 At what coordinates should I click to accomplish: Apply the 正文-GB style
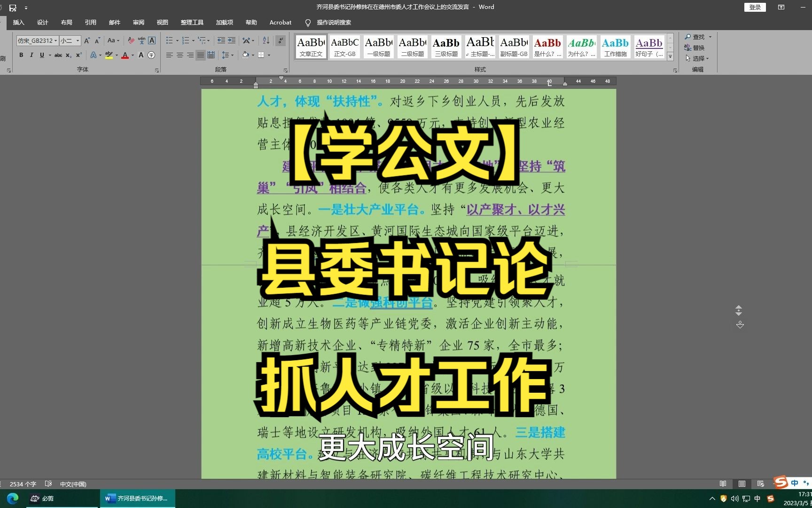click(345, 47)
